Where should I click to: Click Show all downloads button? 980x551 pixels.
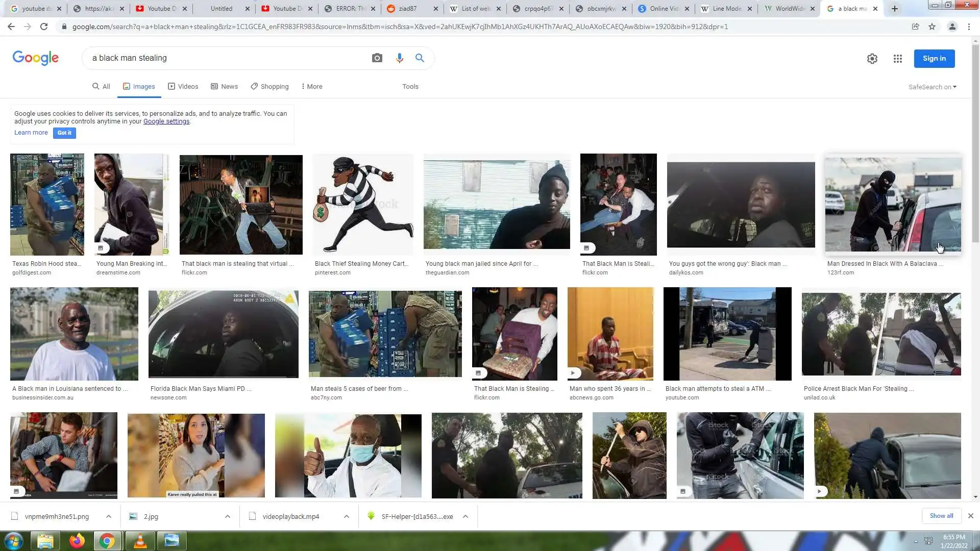(941, 516)
